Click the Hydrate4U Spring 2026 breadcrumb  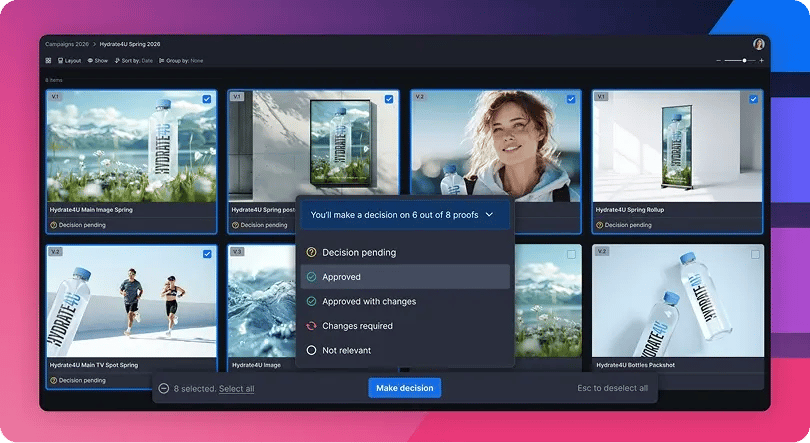click(130, 44)
